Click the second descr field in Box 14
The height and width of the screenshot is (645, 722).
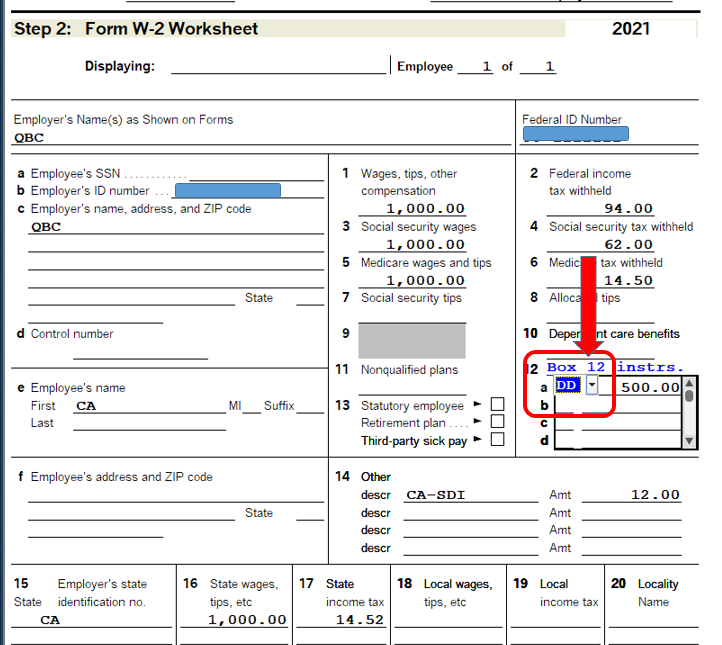click(471, 513)
